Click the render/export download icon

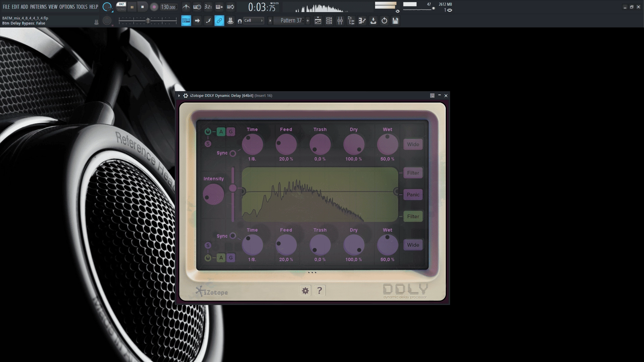[x=373, y=21]
